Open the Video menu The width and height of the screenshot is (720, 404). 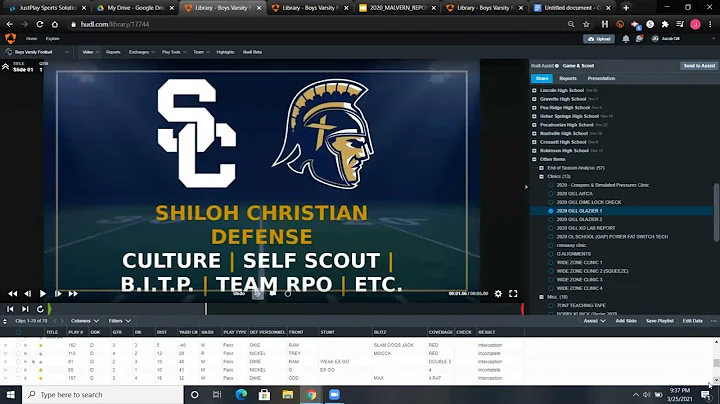click(x=90, y=52)
